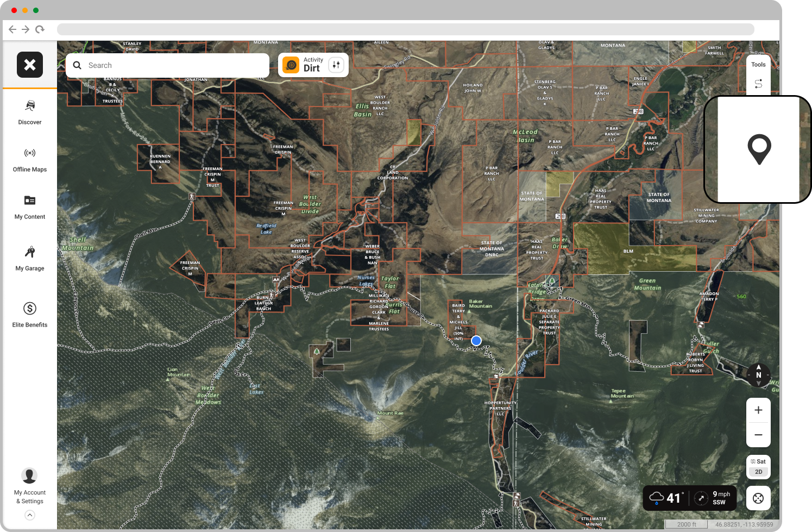Viewport: 812px width, 532px height.
Task: Click the BLM parcel label
Action: 628,251
